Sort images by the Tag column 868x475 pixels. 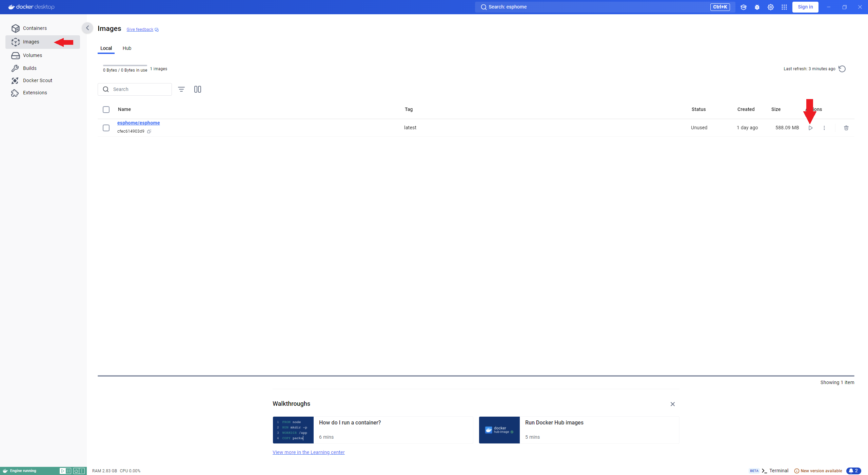click(409, 109)
